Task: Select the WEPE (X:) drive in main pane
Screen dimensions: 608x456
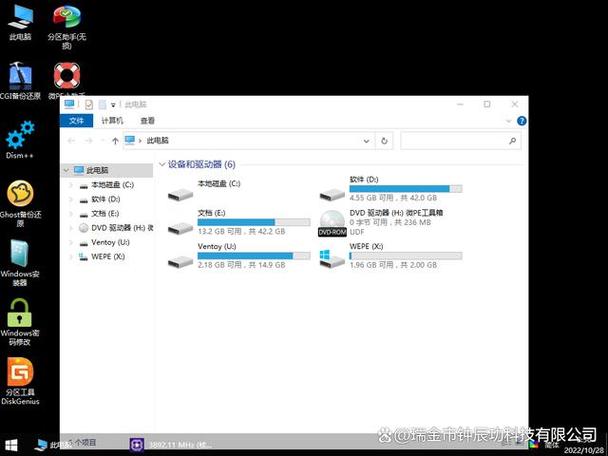Action: [332, 258]
